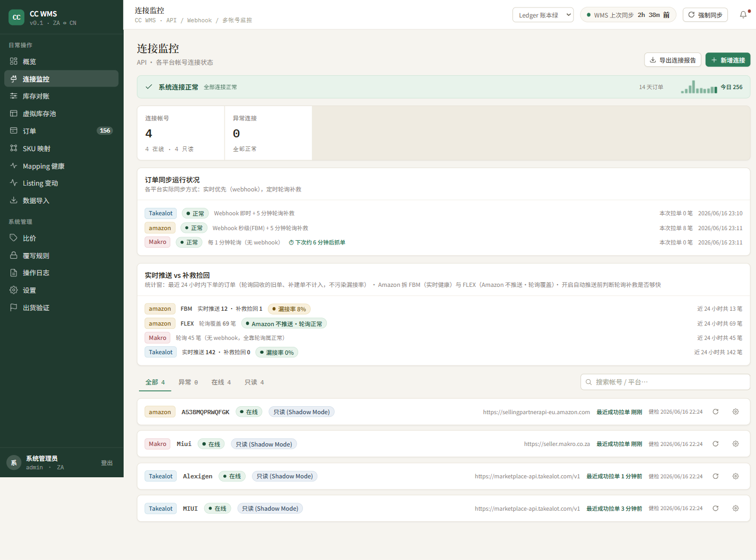756x560 pixels.
Task: Click the Amazon 不推送・轮询正常 badge
Action: pos(284,323)
